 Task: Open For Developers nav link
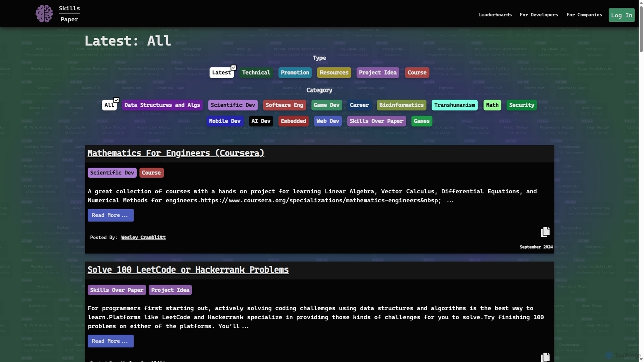[539, 15]
